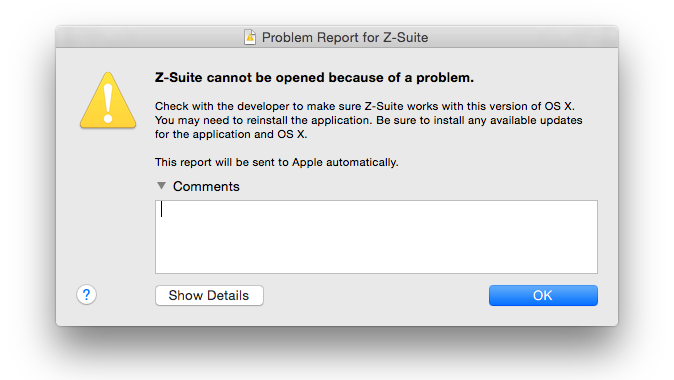Click the yellow warning triangle icon

108,101
